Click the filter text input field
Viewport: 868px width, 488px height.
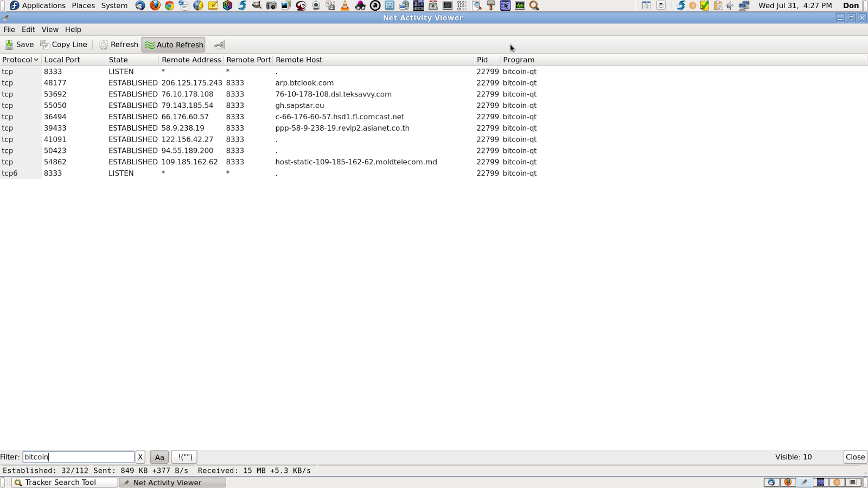pyautogui.click(x=78, y=457)
